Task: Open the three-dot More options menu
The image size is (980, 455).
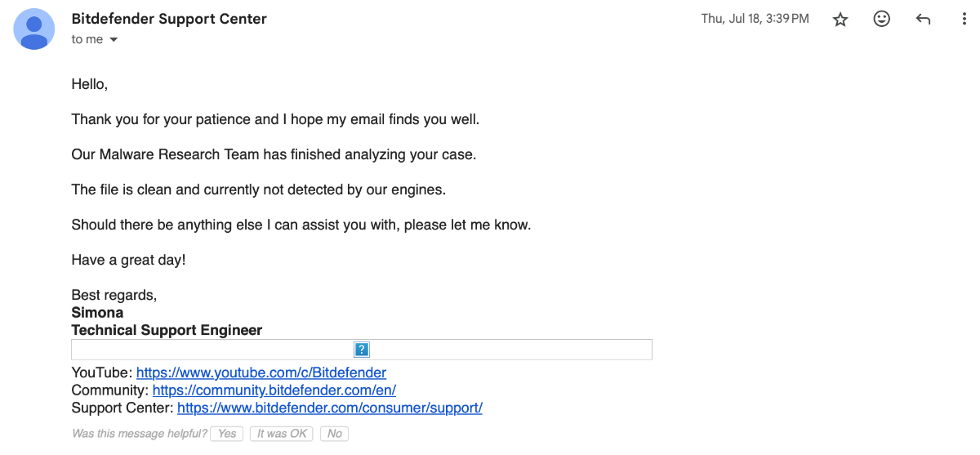Action: pyautogui.click(x=964, y=19)
